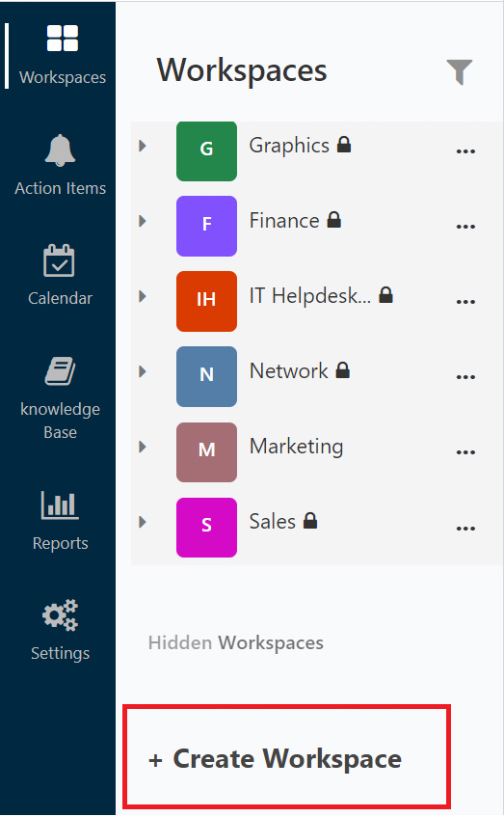
Task: Open Settings gears icon
Action: click(x=60, y=614)
